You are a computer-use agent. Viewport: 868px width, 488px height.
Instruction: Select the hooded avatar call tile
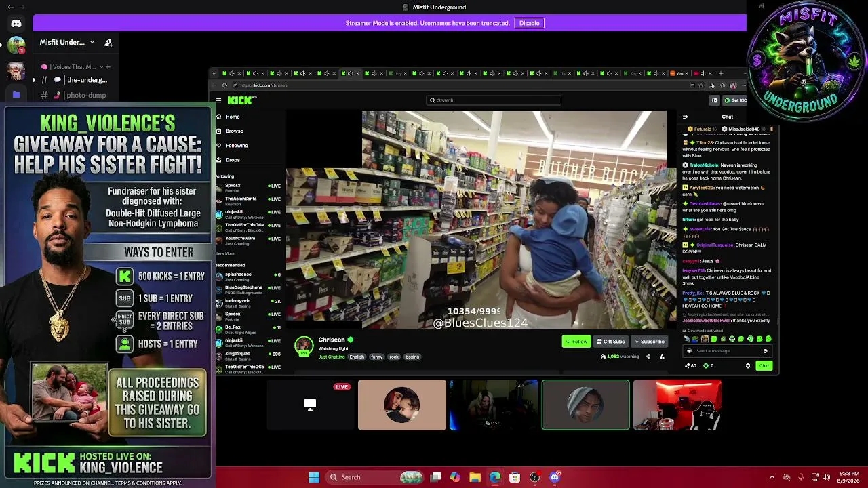(585, 405)
